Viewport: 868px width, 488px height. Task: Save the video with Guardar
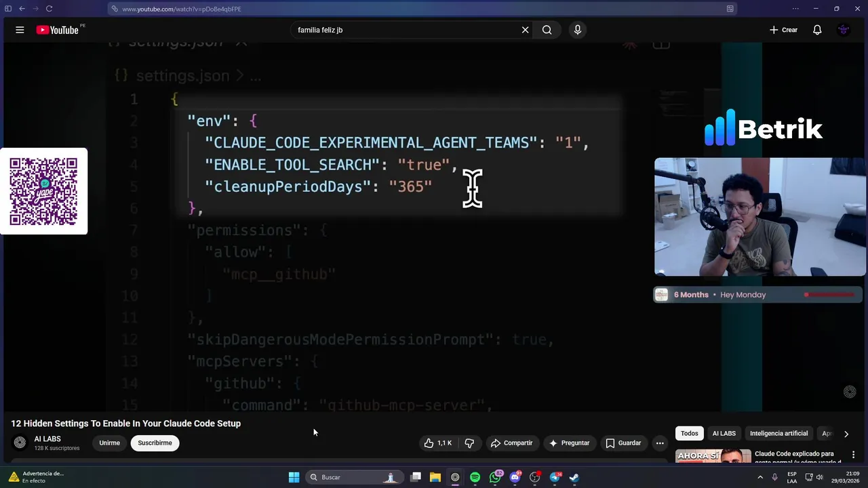coord(623,443)
